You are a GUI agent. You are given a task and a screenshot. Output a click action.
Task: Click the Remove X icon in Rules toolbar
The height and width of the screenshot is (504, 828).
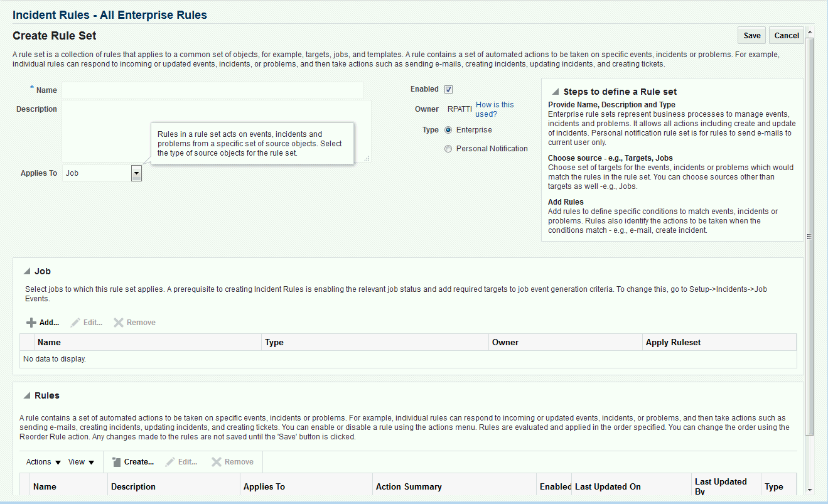click(x=217, y=462)
